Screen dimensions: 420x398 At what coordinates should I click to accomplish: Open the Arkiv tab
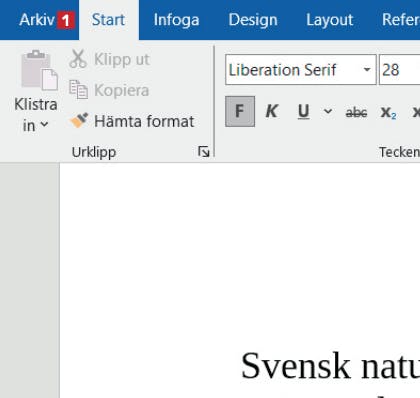[37, 20]
